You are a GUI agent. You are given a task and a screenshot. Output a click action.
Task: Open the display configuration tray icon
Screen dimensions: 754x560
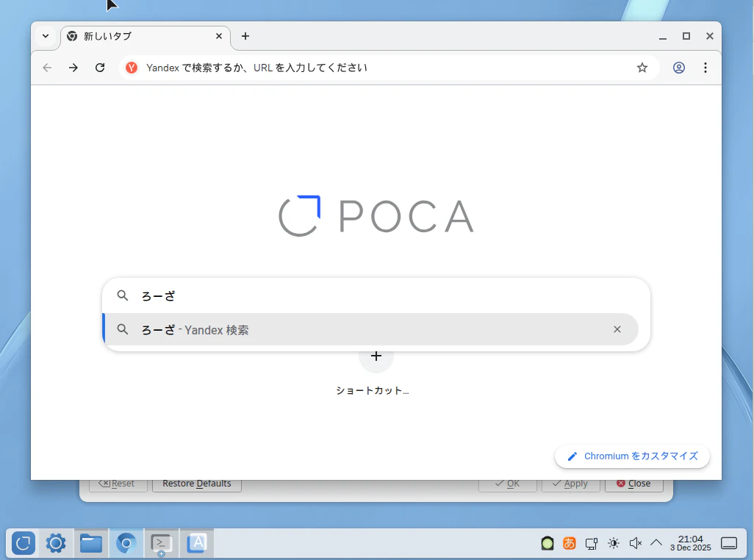(592, 543)
